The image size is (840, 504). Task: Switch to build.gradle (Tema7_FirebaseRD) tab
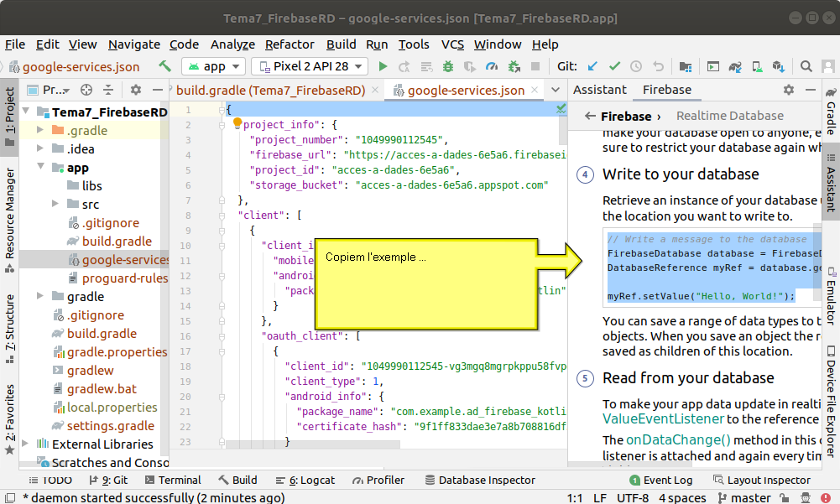click(270, 91)
